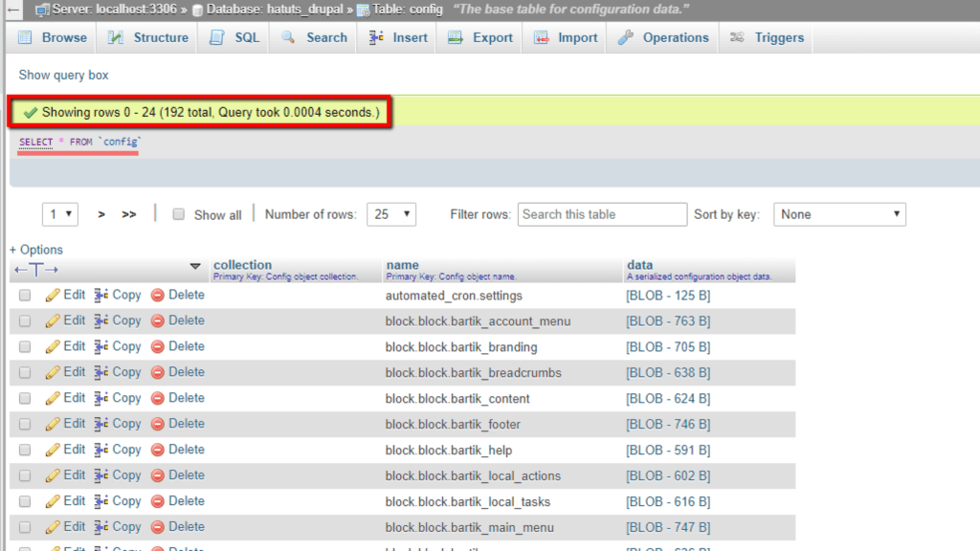The image size is (980, 551).
Task: Select the first row's checkbox
Action: pyautogui.click(x=25, y=295)
